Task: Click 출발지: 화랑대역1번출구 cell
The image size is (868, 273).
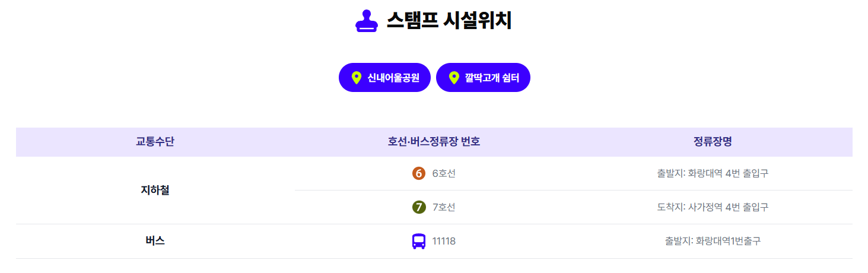Action: 713,242
